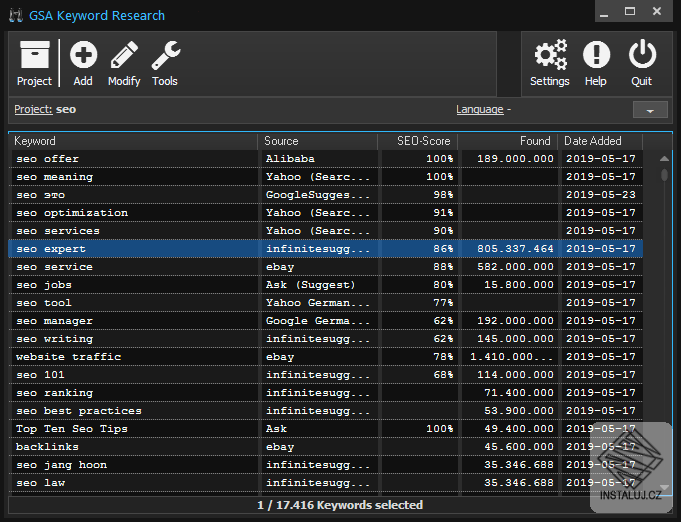Select the 'seo writing' keyword row

click(x=326, y=339)
